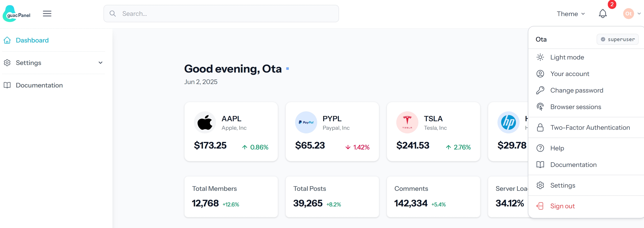The height and width of the screenshot is (228, 644).
Task: Switch to Light mode
Action: (586, 57)
